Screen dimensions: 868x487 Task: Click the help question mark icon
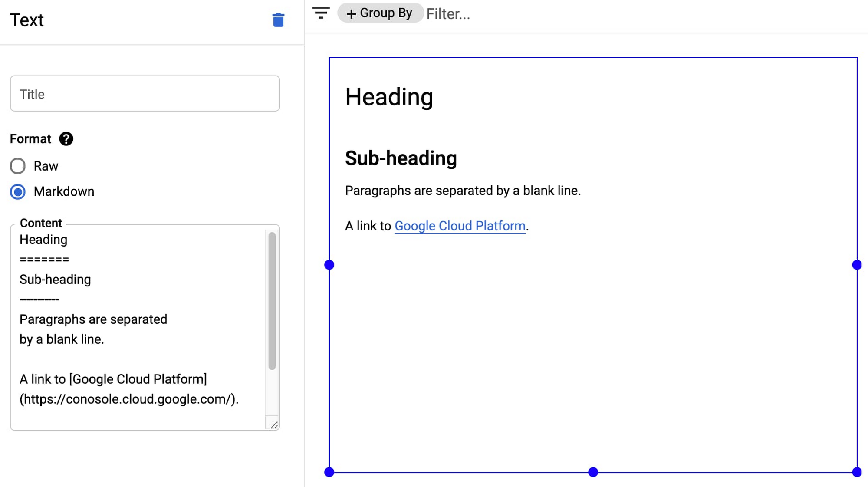coord(66,139)
